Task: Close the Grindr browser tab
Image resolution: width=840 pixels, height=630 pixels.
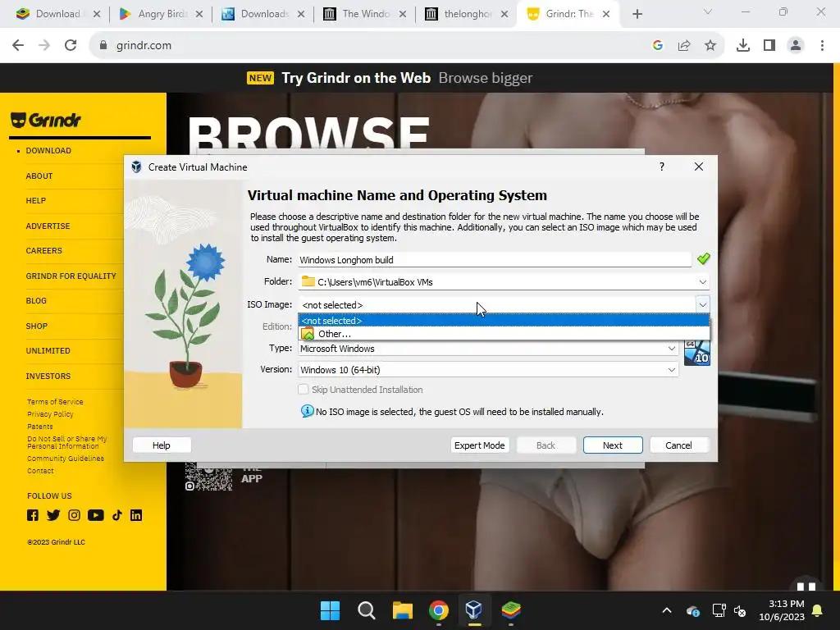Action: pyautogui.click(x=606, y=14)
